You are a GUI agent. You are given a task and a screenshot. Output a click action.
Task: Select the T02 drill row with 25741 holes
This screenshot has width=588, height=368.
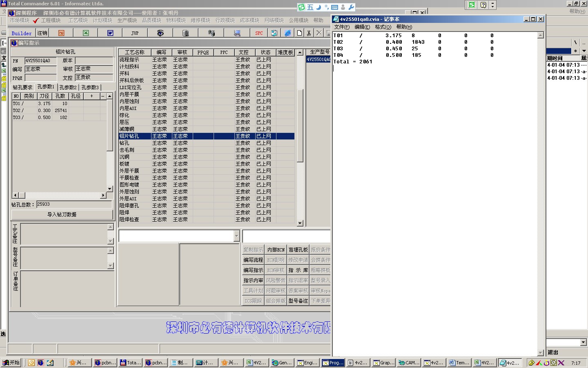pos(59,110)
